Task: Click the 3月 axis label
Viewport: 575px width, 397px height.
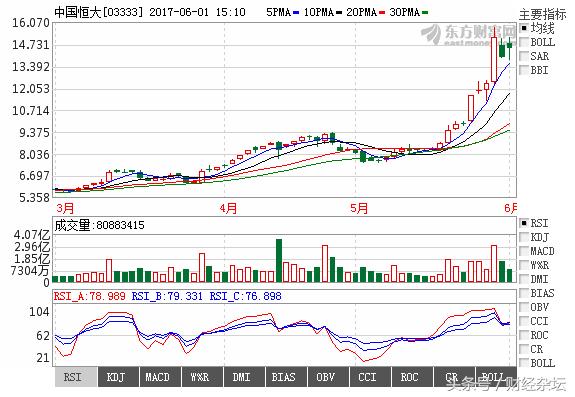Action: click(x=65, y=208)
